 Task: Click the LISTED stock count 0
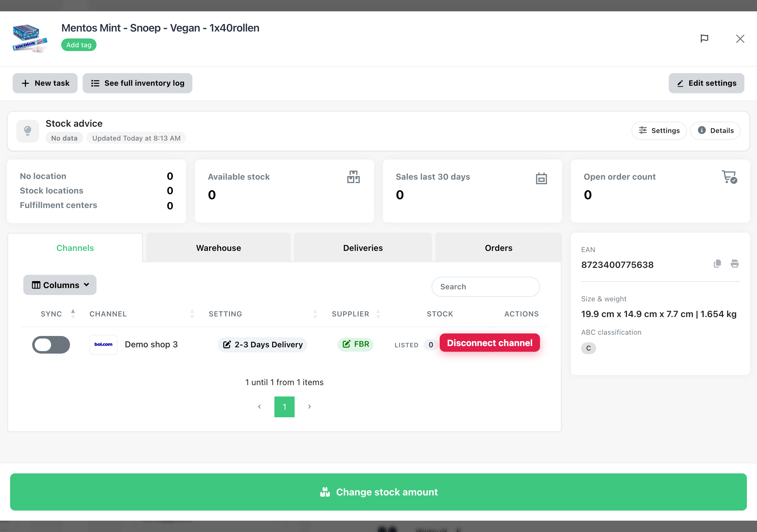coord(431,345)
